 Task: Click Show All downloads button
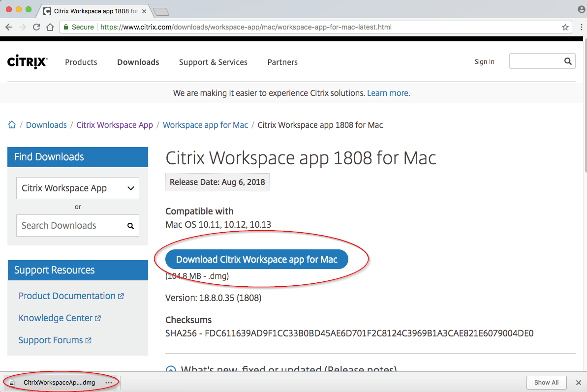tap(546, 382)
